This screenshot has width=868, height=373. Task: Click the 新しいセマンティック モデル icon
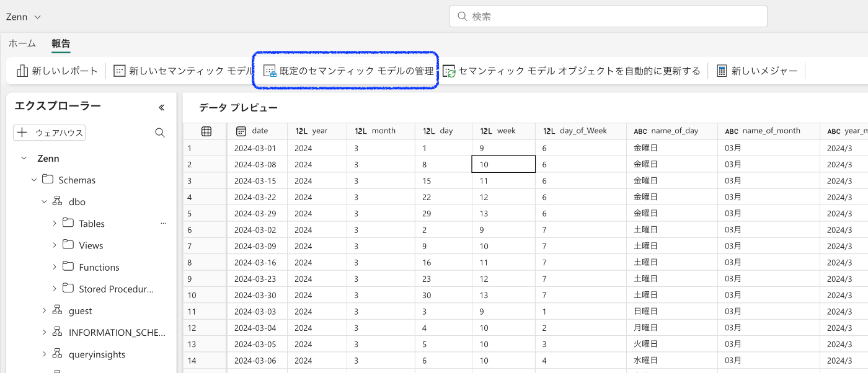[118, 70]
